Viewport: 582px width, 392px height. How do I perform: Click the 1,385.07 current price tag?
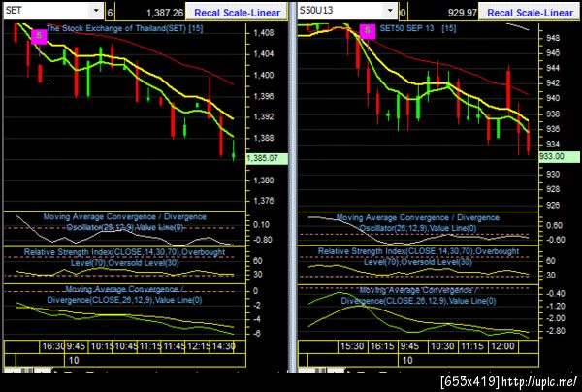coord(267,158)
